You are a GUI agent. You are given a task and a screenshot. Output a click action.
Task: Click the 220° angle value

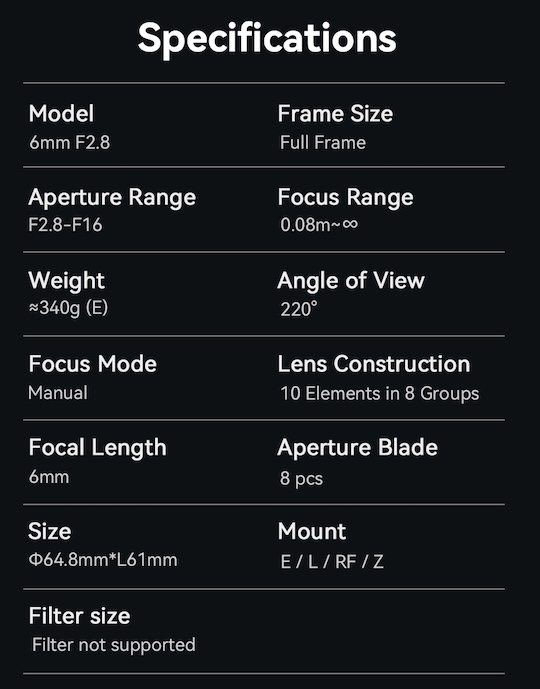click(x=299, y=309)
